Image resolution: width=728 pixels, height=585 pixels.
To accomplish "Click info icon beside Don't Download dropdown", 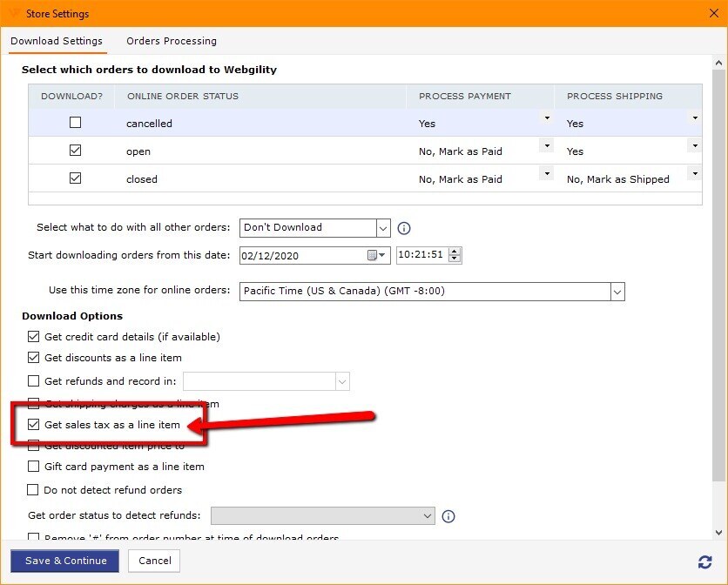I will coord(404,228).
